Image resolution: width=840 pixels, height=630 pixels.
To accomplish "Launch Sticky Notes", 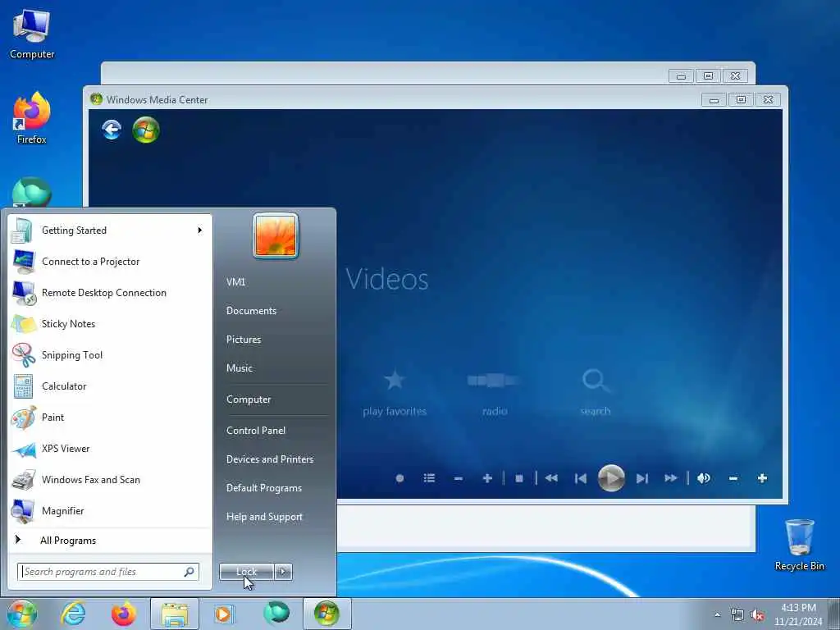I will click(x=111, y=323).
